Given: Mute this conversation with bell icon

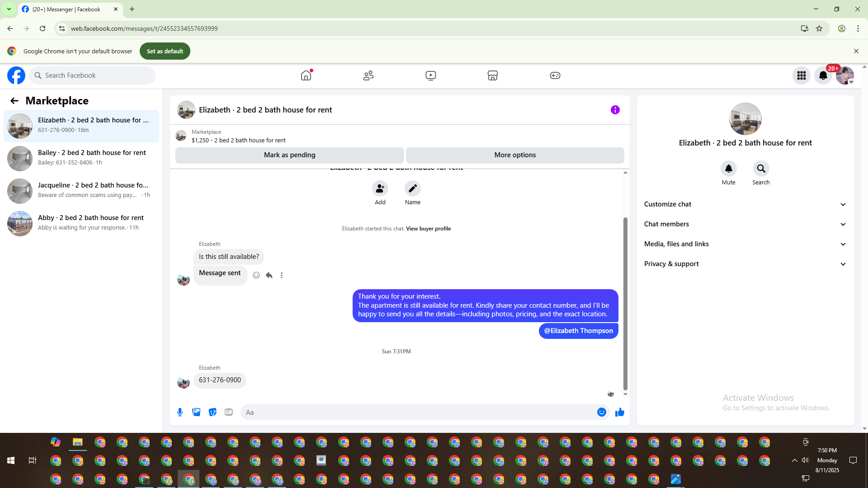Looking at the screenshot, I should (x=728, y=169).
